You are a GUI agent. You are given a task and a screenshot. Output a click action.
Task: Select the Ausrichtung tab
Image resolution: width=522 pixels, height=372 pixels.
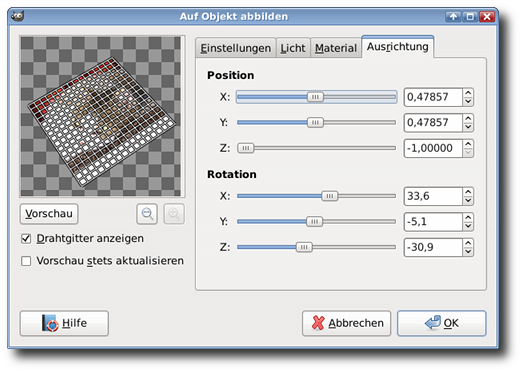397,47
